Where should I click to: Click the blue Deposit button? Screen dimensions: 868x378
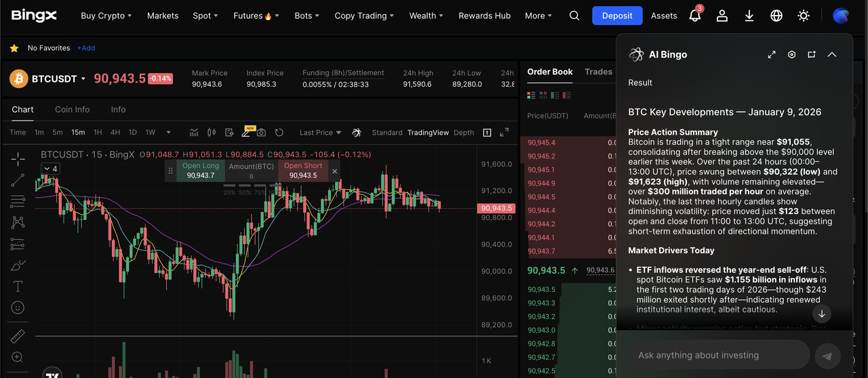pyautogui.click(x=616, y=16)
